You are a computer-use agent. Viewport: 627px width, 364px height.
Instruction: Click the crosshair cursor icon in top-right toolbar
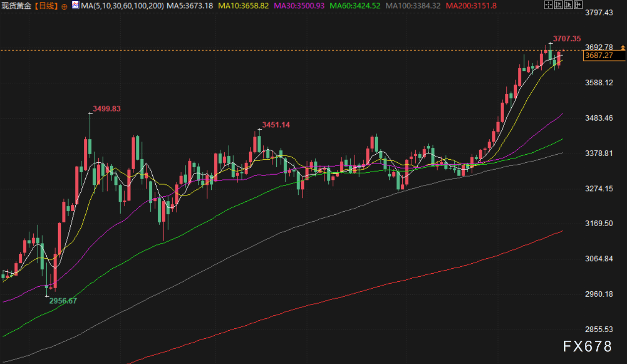pyautogui.click(x=548, y=5)
